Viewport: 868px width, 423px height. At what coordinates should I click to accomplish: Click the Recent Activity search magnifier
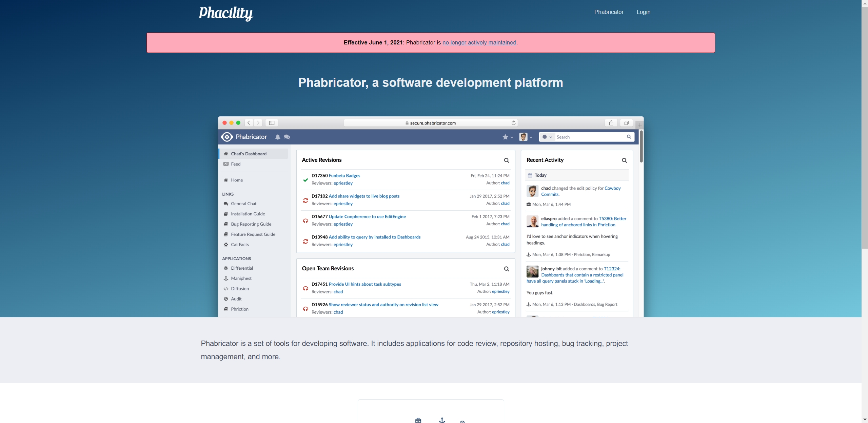click(x=624, y=160)
